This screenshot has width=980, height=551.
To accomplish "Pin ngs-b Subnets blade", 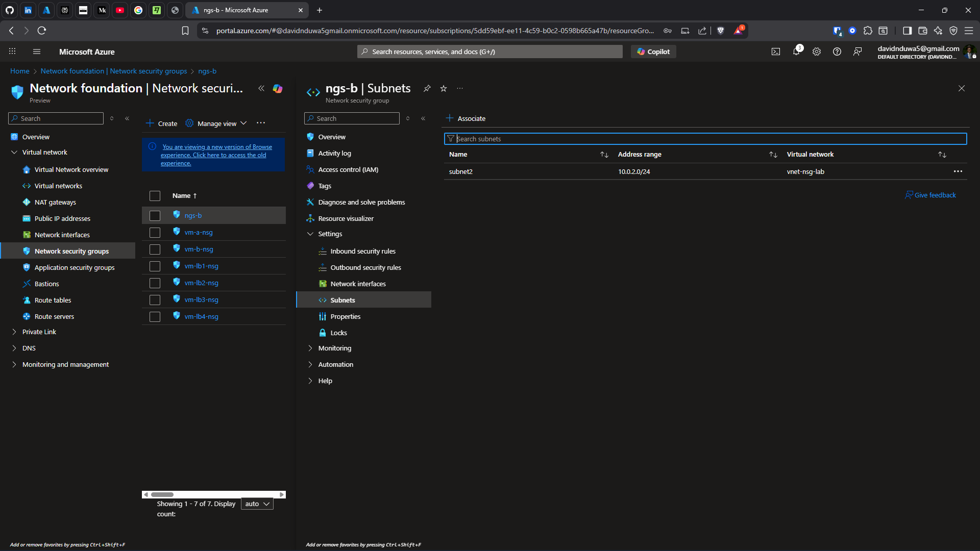I will pos(427,88).
